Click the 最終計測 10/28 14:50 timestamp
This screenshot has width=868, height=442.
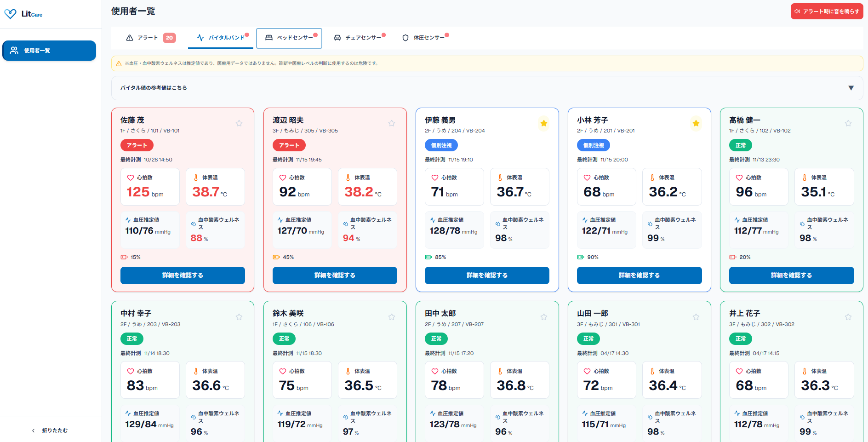point(146,160)
